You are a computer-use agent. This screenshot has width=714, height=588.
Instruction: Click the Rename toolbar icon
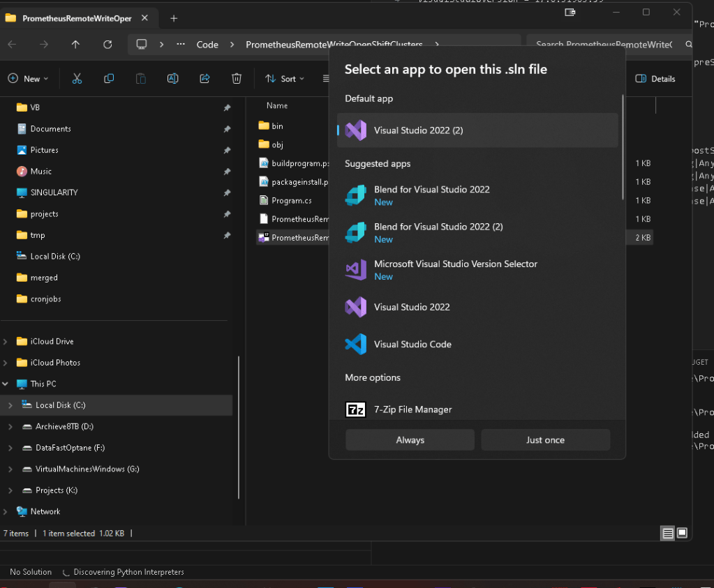pos(172,79)
